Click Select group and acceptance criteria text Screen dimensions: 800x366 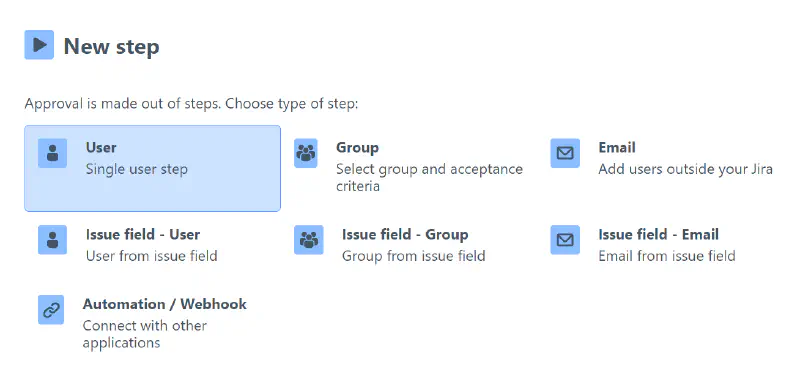pyautogui.click(x=429, y=177)
